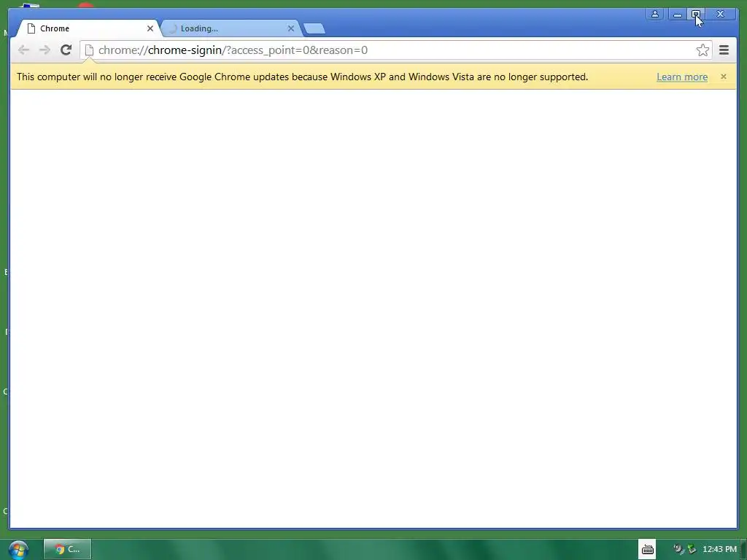This screenshot has height=560, width=747.
Task: Open the Chrome hamburger menu
Action: pos(724,50)
